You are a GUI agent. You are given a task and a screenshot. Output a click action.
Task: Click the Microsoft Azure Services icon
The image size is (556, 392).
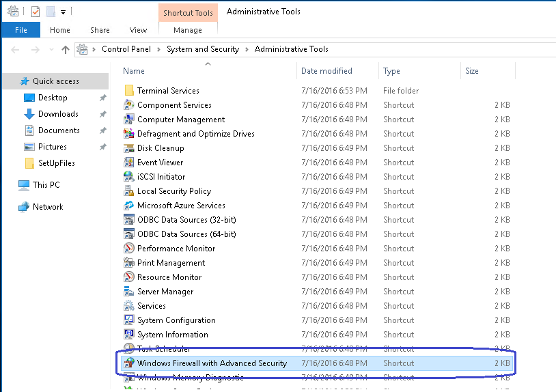coord(128,205)
